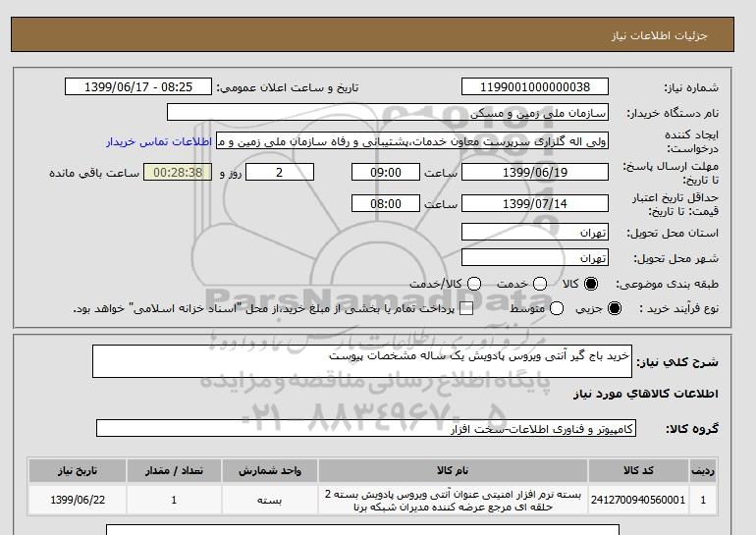756x535 pixels.
Task: Click the اطلاعات کالاهای مورد نیاز section heading
Action: pyautogui.click(x=646, y=394)
